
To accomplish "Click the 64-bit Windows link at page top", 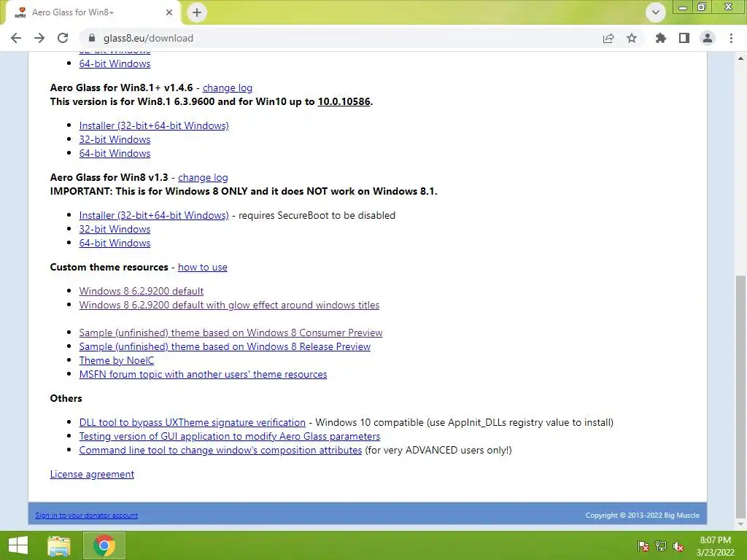I will pyautogui.click(x=115, y=64).
